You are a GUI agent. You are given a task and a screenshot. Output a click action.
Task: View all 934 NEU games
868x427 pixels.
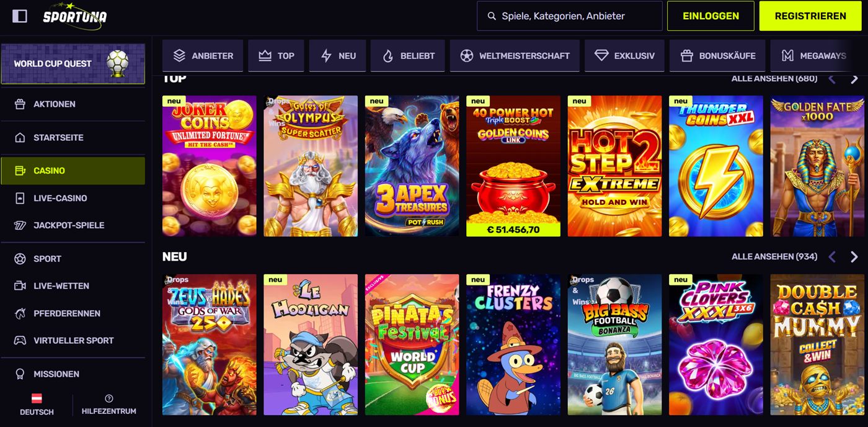(x=774, y=257)
